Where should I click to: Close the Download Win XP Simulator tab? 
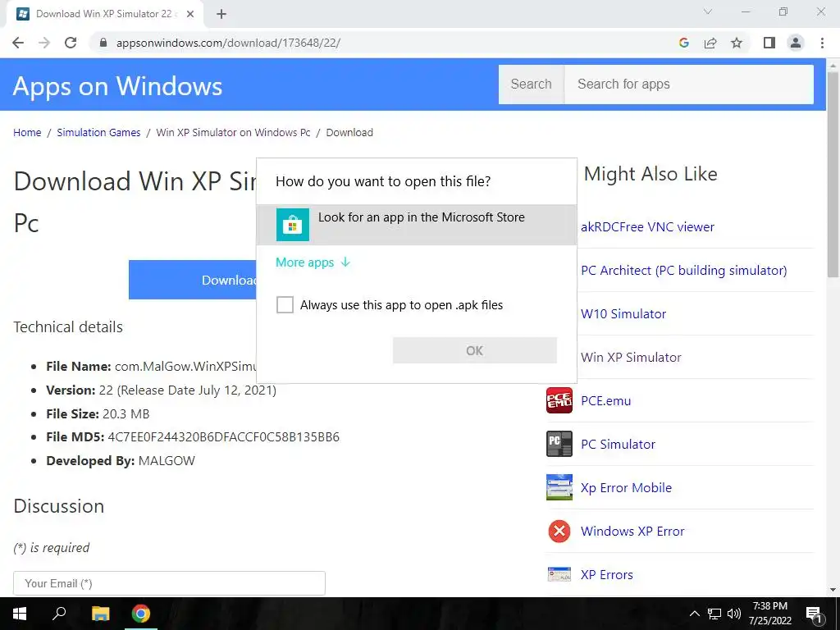click(190, 14)
